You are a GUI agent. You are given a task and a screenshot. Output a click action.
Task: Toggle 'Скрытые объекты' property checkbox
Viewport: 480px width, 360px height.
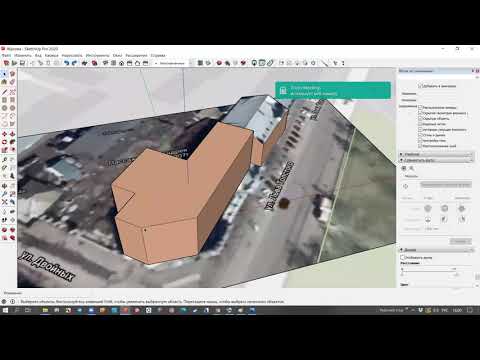pyautogui.click(x=420, y=118)
